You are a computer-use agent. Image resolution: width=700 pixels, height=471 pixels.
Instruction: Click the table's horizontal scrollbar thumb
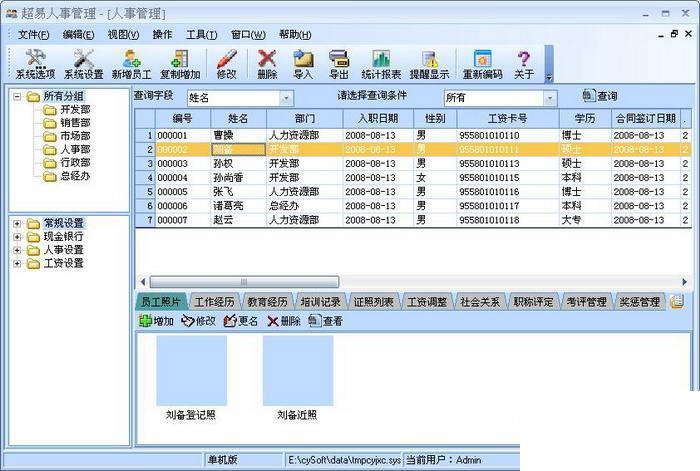coord(244,282)
